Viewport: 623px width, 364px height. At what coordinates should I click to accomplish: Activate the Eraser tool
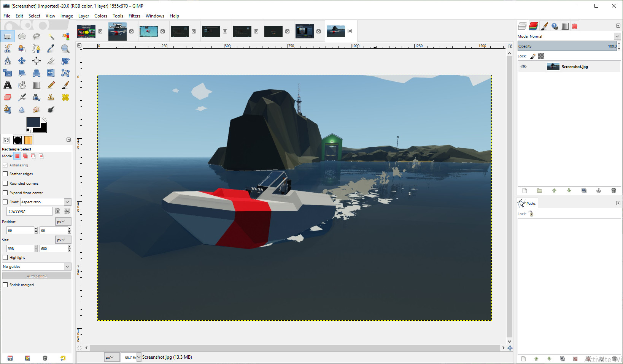[x=8, y=97]
